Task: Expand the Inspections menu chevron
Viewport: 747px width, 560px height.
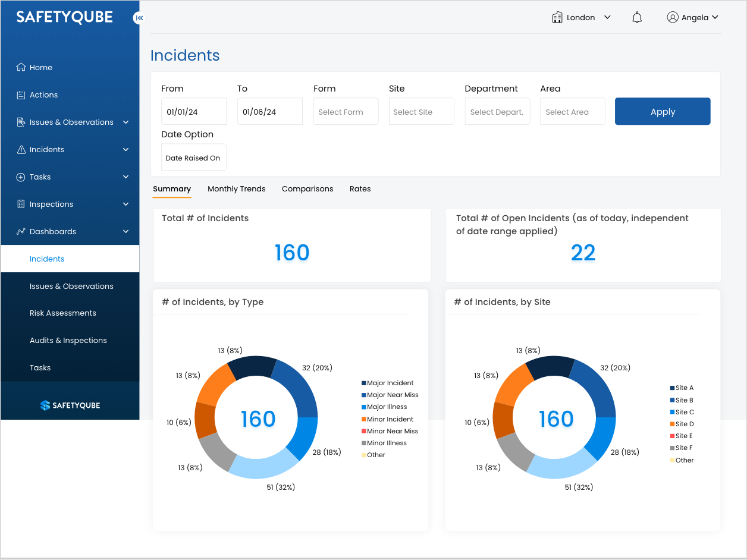Action: coord(125,204)
